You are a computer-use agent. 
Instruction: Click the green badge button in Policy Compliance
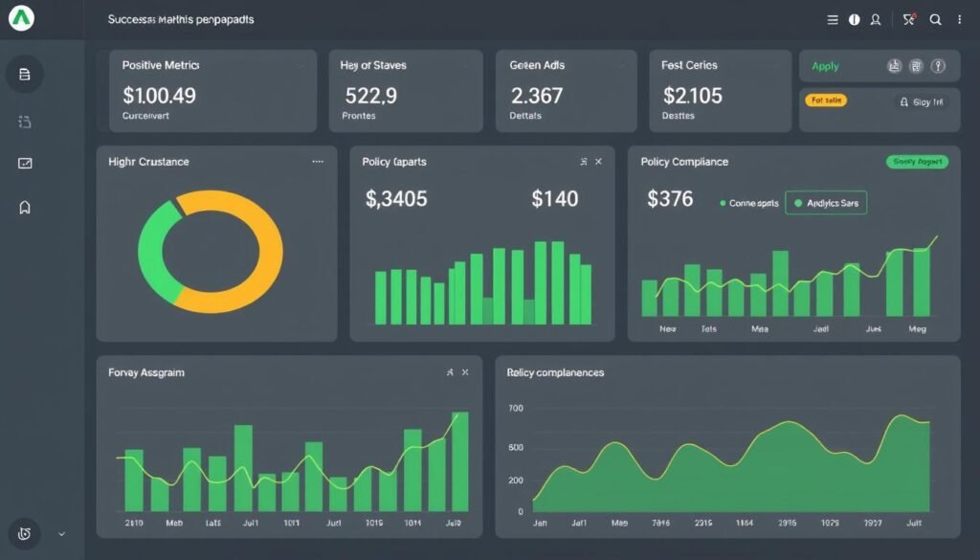[916, 162]
